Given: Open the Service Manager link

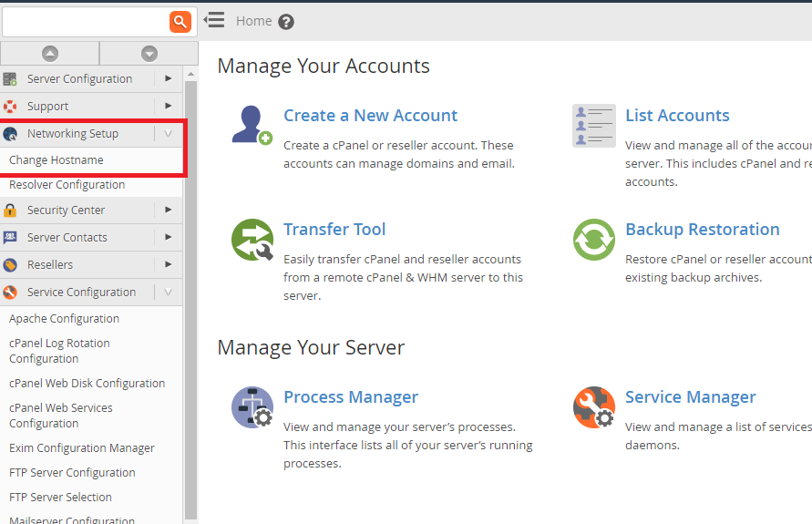Looking at the screenshot, I should (x=690, y=396).
